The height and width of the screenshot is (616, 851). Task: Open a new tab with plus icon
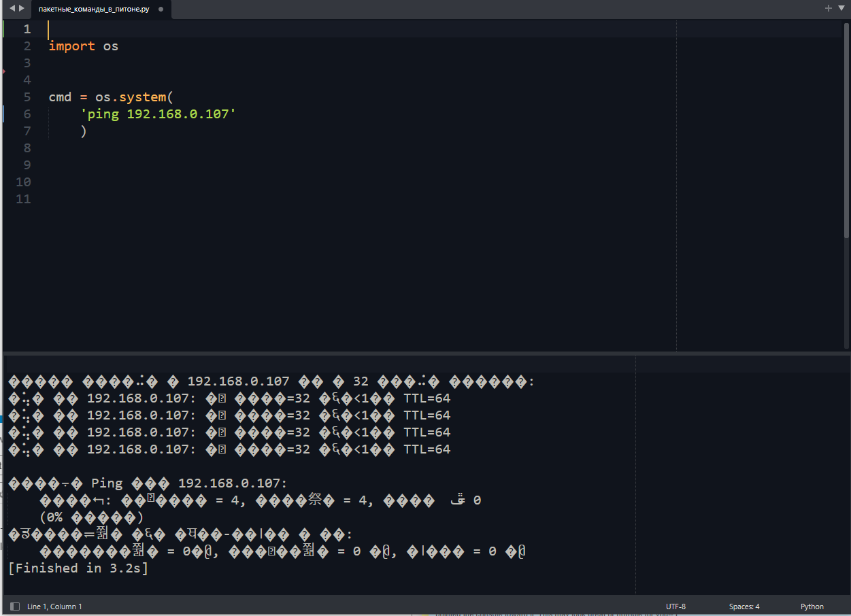coord(829,9)
